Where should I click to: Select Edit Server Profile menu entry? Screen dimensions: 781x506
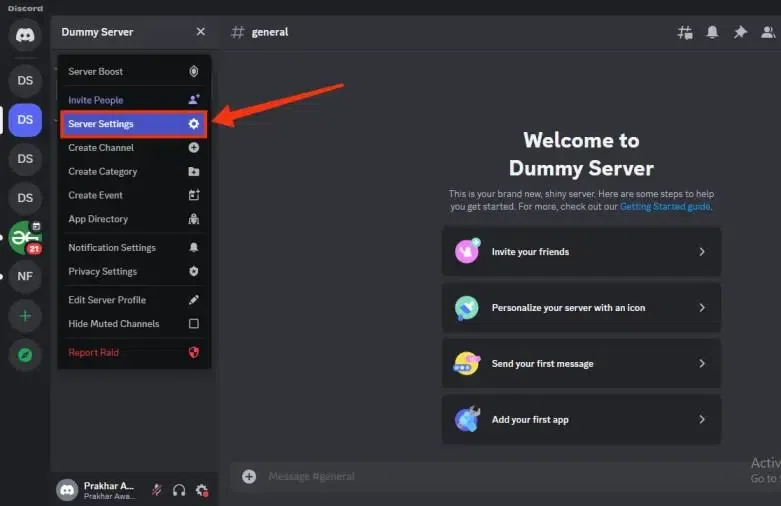coord(134,300)
